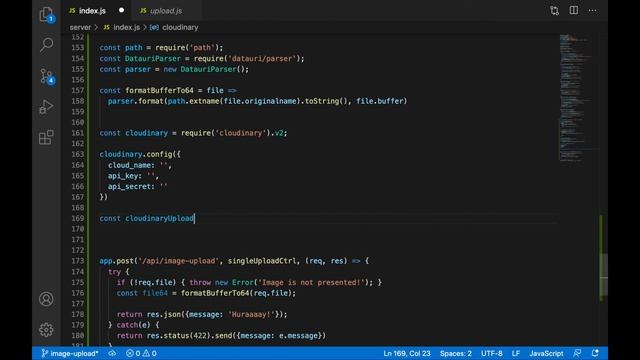
Task: Click unsaved dot on index.js tab
Action: point(121,11)
